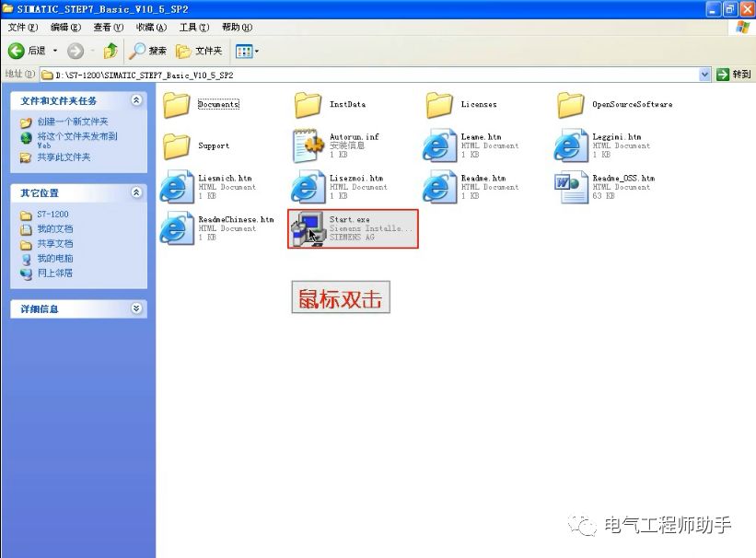The height and width of the screenshot is (558, 756).
Task: Select the Autorun.inf file name text
Action: click(355, 137)
